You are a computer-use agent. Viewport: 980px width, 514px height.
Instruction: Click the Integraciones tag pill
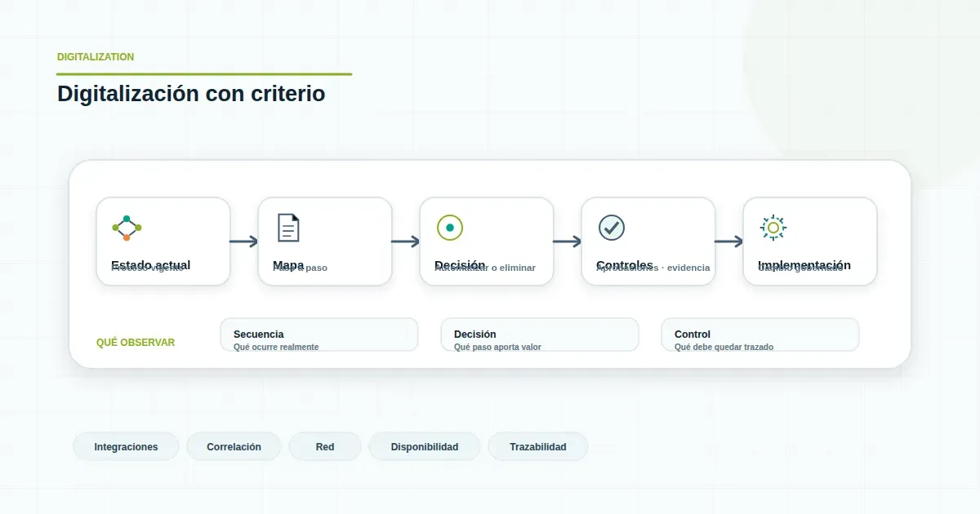(126, 447)
